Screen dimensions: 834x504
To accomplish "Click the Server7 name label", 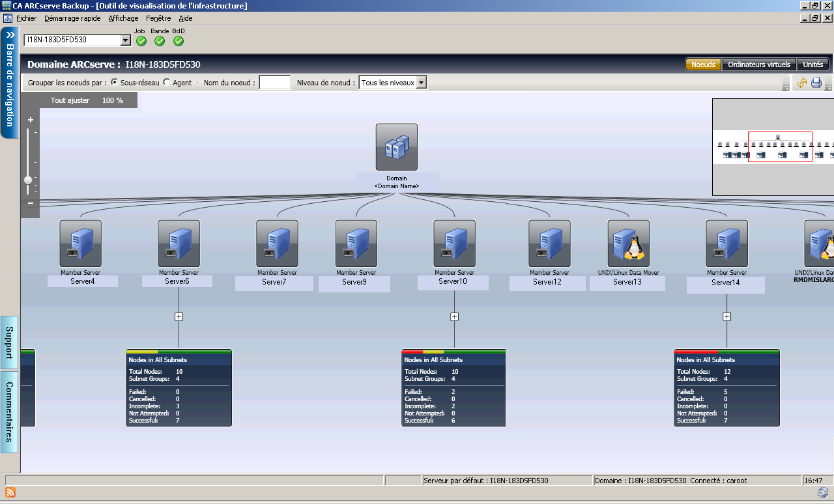I will click(274, 282).
